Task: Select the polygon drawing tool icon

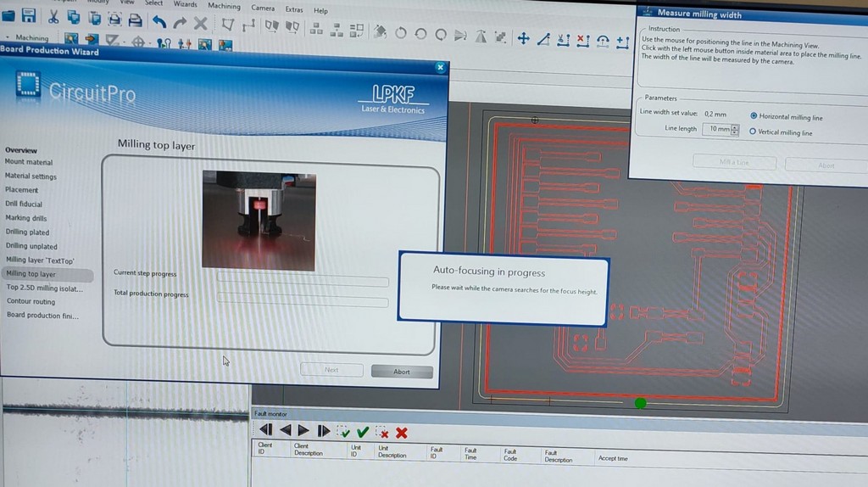Action: [227, 25]
